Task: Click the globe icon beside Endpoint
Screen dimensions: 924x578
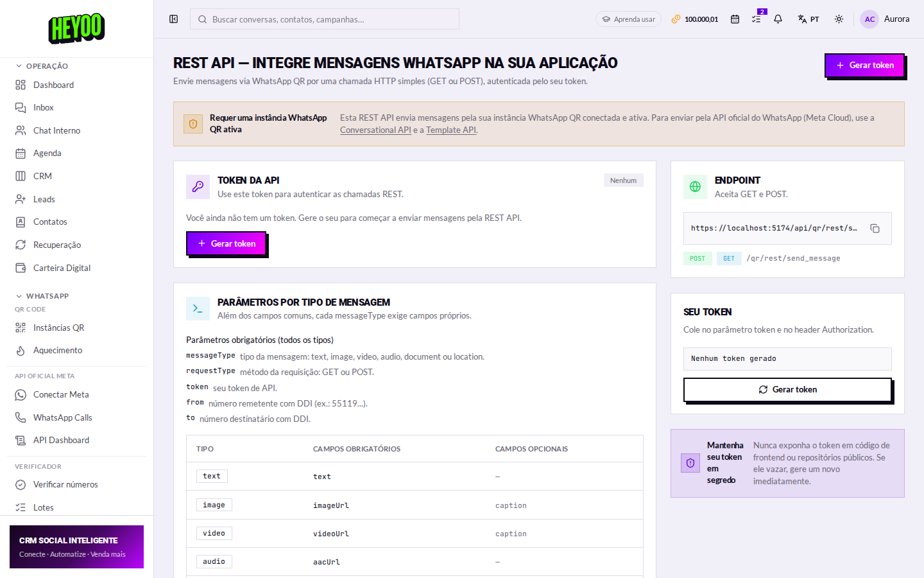Action: click(x=695, y=186)
